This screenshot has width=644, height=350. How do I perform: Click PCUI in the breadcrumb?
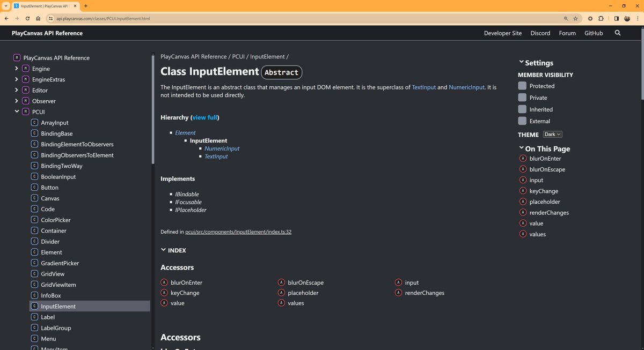[x=238, y=56]
